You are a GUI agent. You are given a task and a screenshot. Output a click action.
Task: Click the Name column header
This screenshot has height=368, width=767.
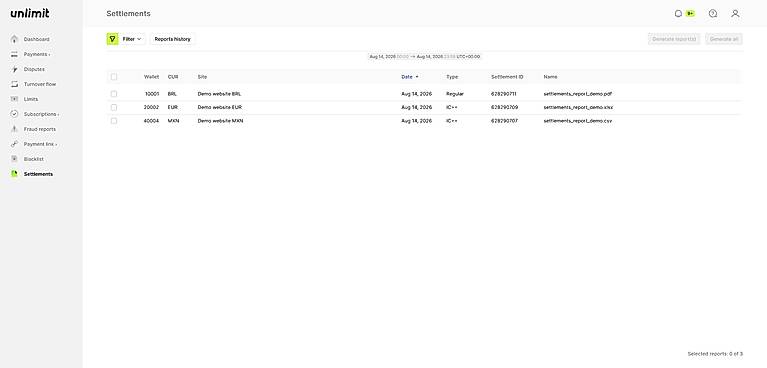[x=550, y=77]
